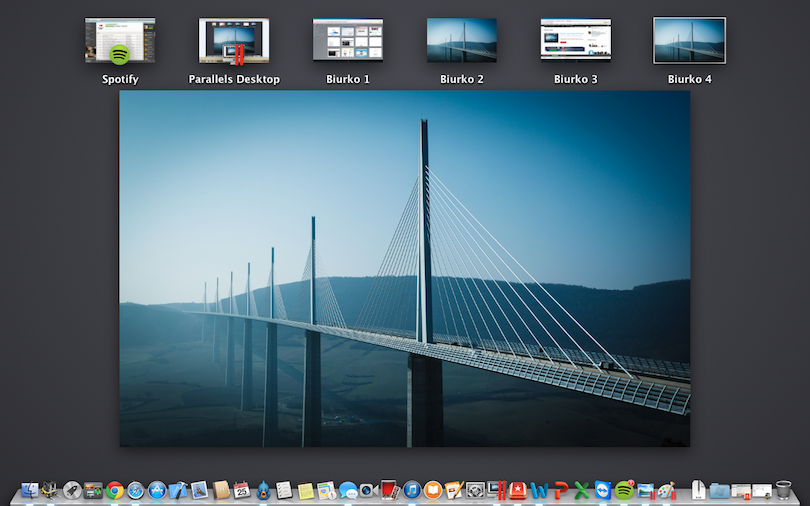810x506 pixels.
Task: Open Finder from the Dock
Action: [x=29, y=490]
